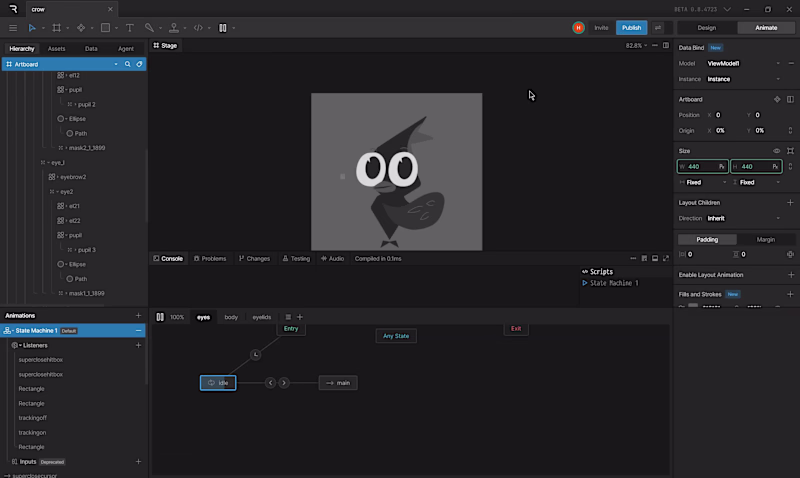Viewport: 800px width, 478px height.
Task: Switch to Agent tab
Action: click(126, 49)
